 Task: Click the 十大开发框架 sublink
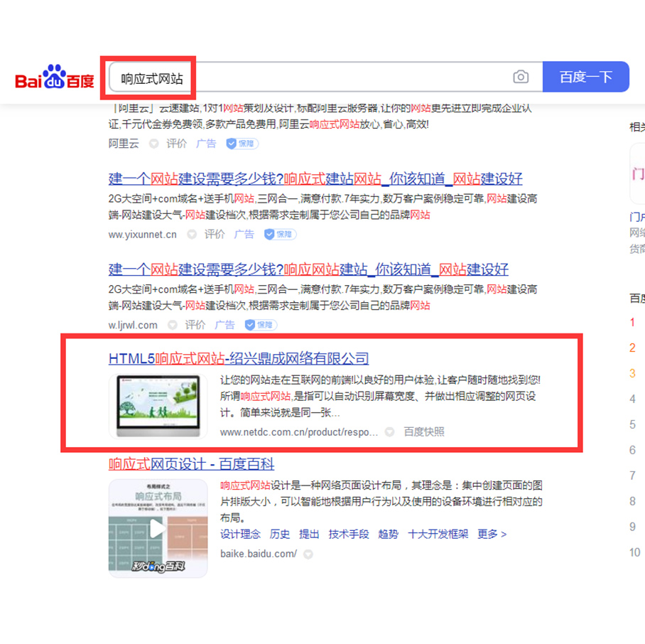(x=438, y=534)
